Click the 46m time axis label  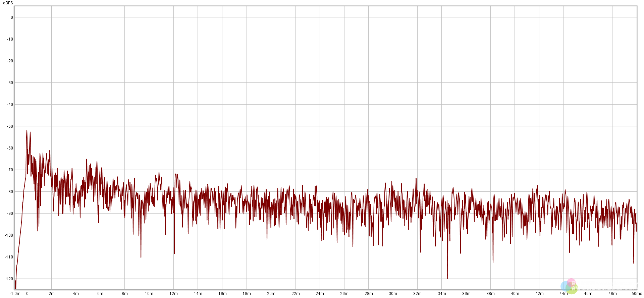tap(588, 294)
